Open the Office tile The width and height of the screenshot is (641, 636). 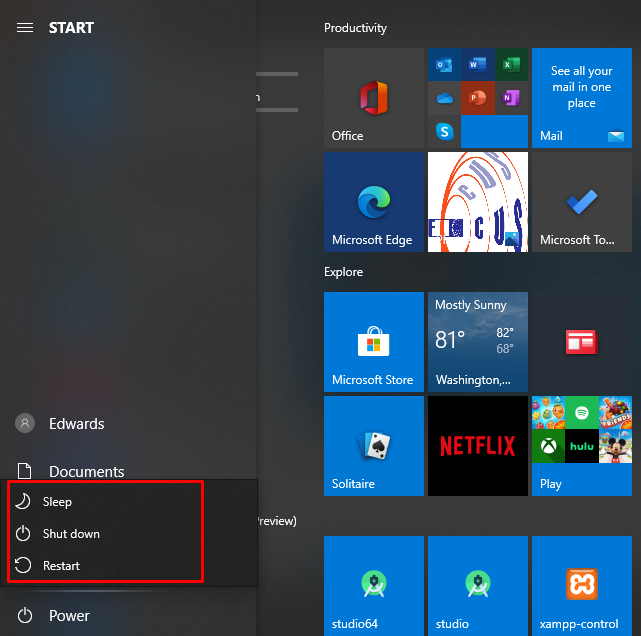point(374,98)
